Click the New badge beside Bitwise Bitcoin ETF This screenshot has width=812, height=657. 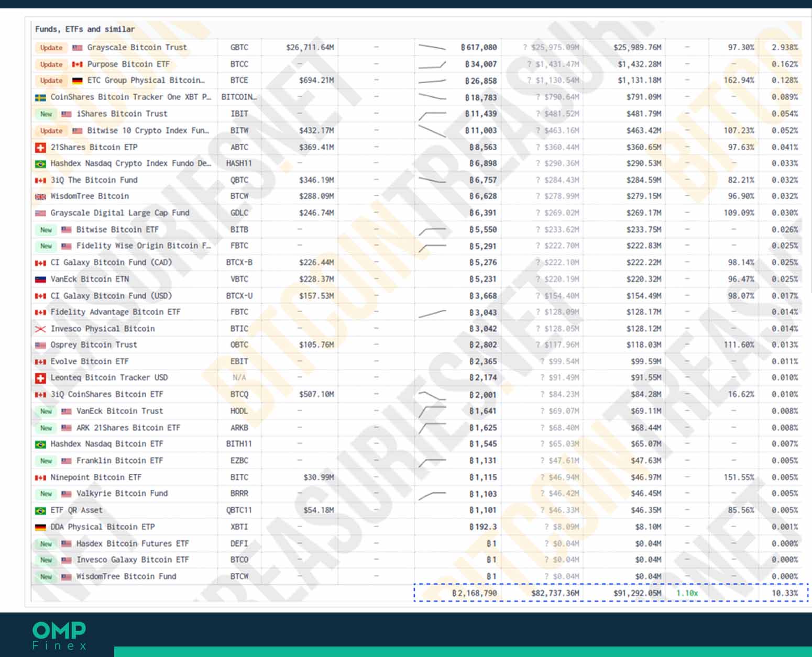point(46,230)
